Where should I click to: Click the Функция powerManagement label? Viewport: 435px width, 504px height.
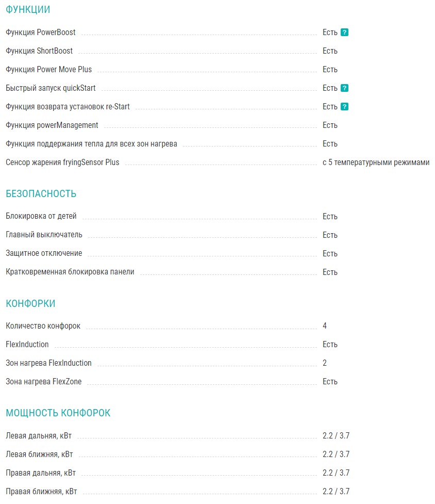(x=52, y=125)
